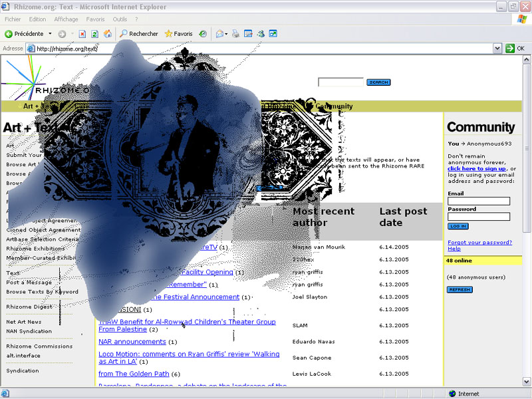This screenshot has height=399, width=532.
Task: Go to home page via house icon
Action: [108, 34]
